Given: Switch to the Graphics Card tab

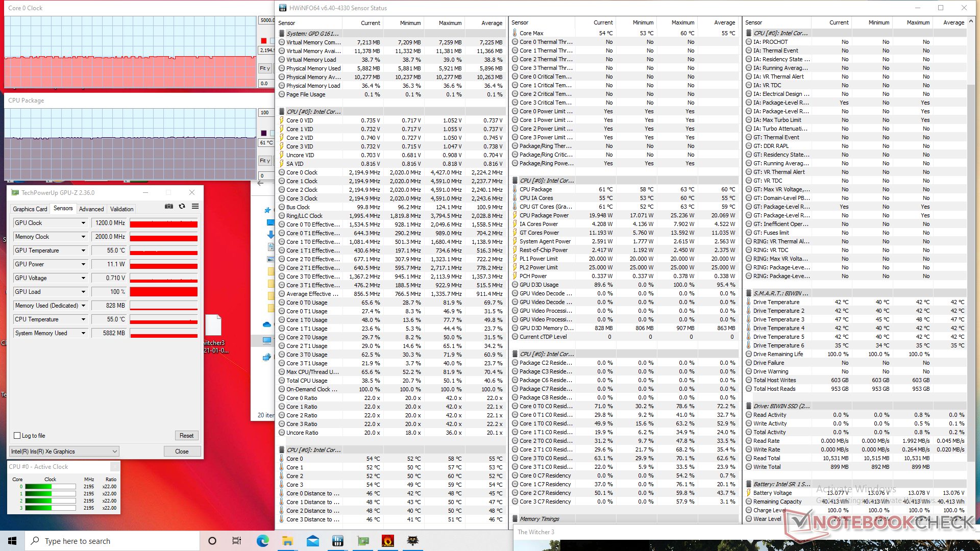Looking at the screenshot, I should click(30, 209).
